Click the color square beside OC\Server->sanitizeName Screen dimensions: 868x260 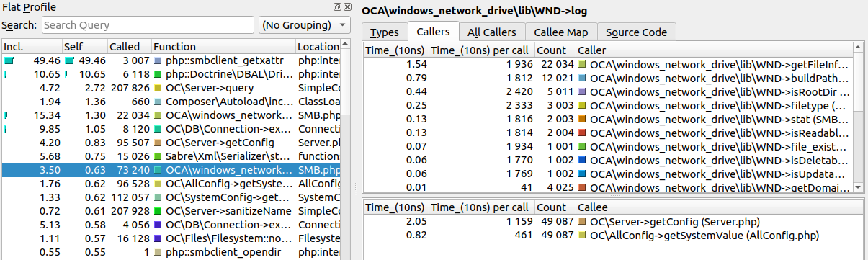pyautogui.click(x=158, y=211)
